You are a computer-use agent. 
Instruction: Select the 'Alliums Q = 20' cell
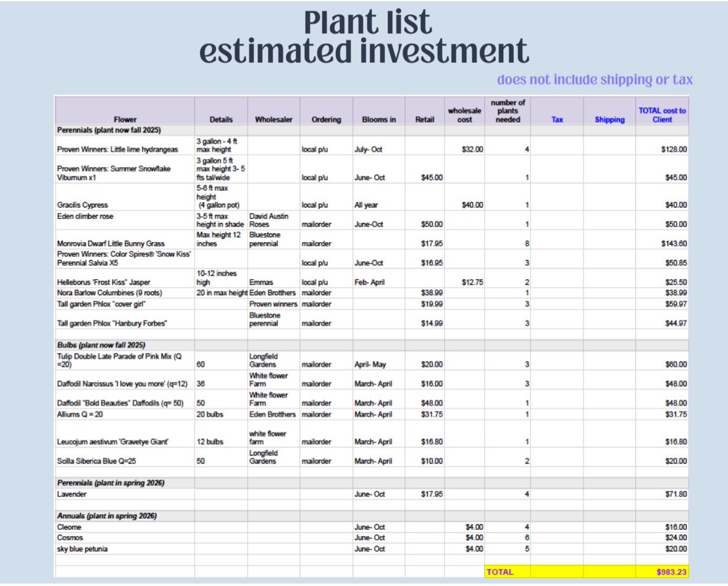click(x=125, y=414)
